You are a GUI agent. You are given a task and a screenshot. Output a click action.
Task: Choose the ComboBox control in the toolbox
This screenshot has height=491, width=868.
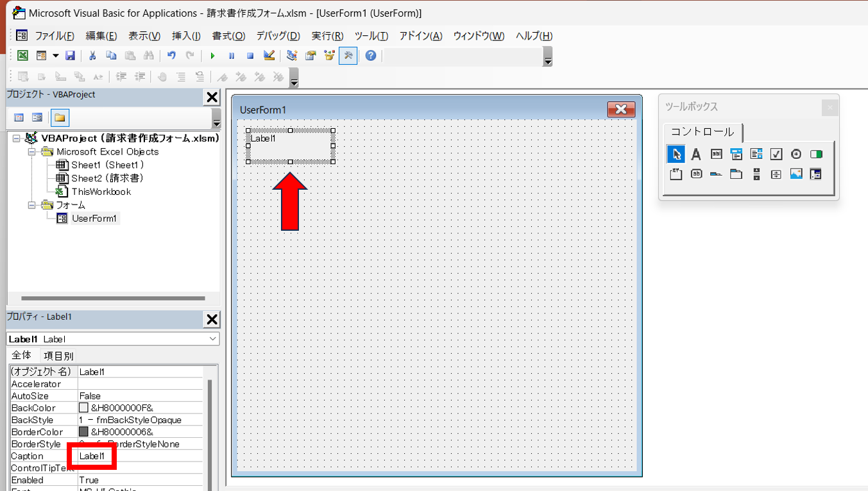point(736,154)
